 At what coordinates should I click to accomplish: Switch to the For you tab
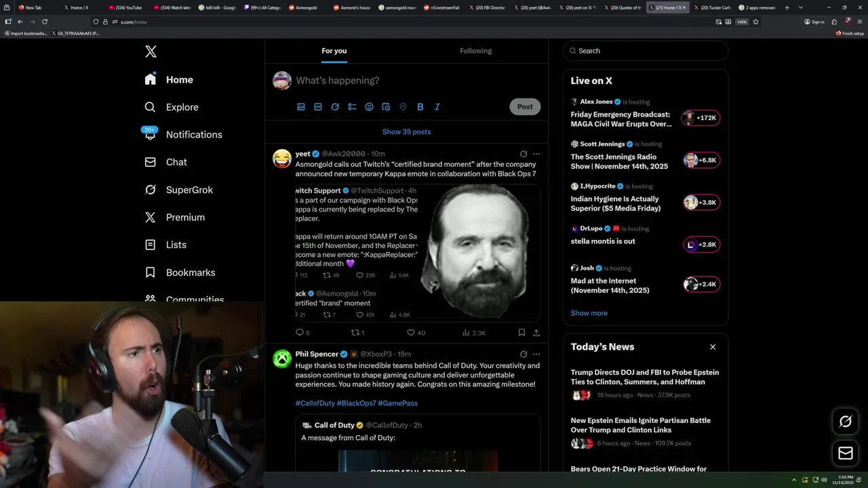334,51
